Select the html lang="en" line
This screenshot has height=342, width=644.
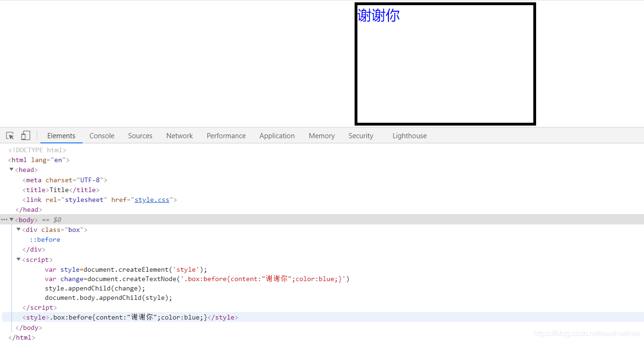pyautogui.click(x=38, y=160)
